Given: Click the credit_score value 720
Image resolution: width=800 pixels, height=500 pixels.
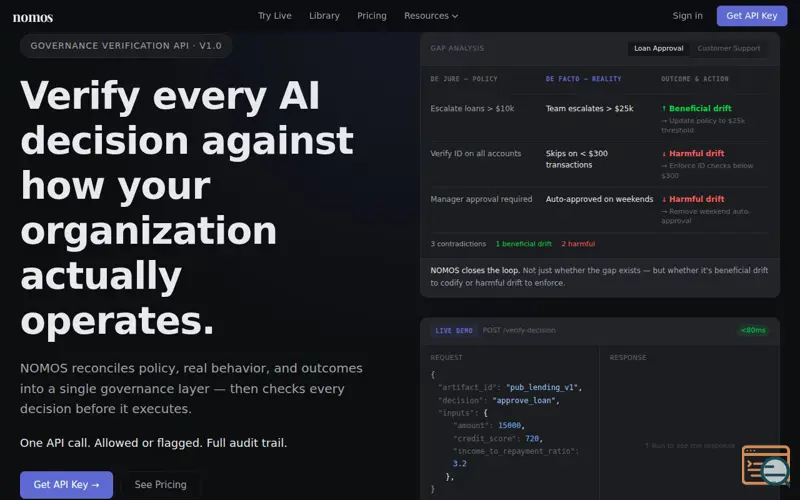Looking at the screenshot, I should (532, 439).
